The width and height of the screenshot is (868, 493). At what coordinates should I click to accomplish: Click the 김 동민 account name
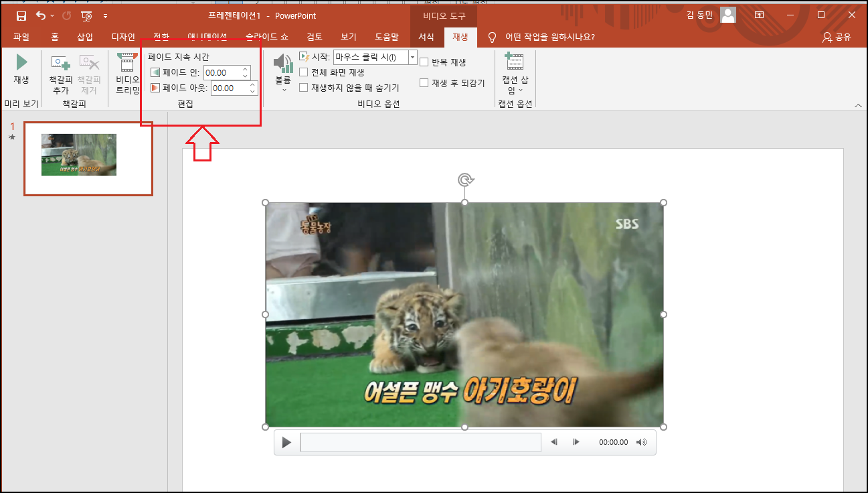coord(701,15)
